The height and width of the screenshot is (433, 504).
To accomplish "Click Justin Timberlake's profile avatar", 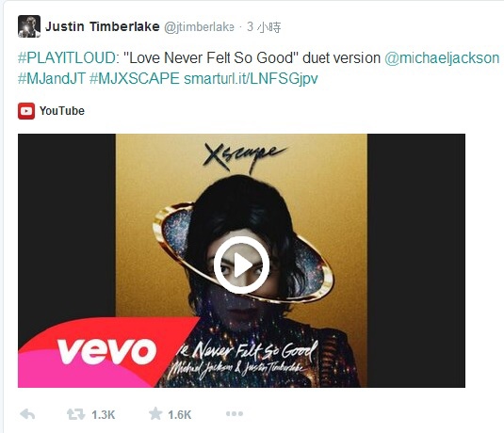I will click(x=29, y=26).
